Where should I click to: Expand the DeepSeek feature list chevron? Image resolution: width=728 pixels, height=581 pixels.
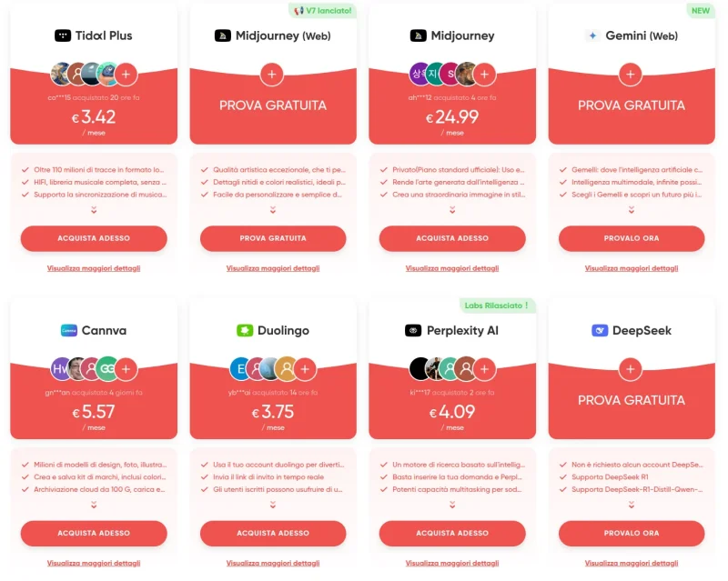pyautogui.click(x=631, y=505)
